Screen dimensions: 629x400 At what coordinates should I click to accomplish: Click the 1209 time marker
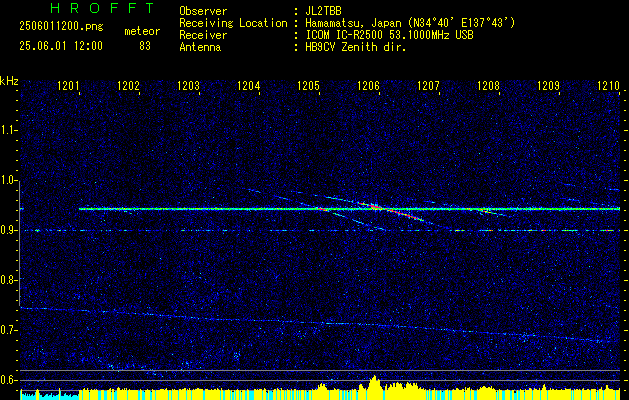tap(548, 85)
